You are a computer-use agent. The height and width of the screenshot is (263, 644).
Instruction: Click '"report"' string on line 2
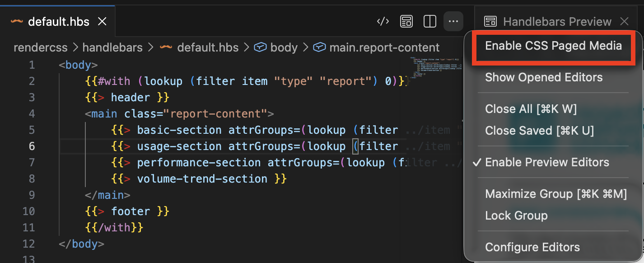pos(345,81)
